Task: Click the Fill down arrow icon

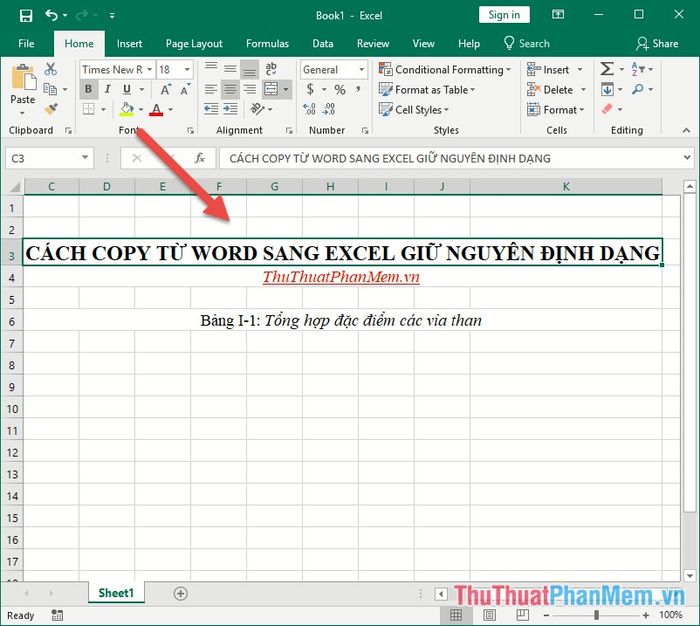Action: coord(607,89)
